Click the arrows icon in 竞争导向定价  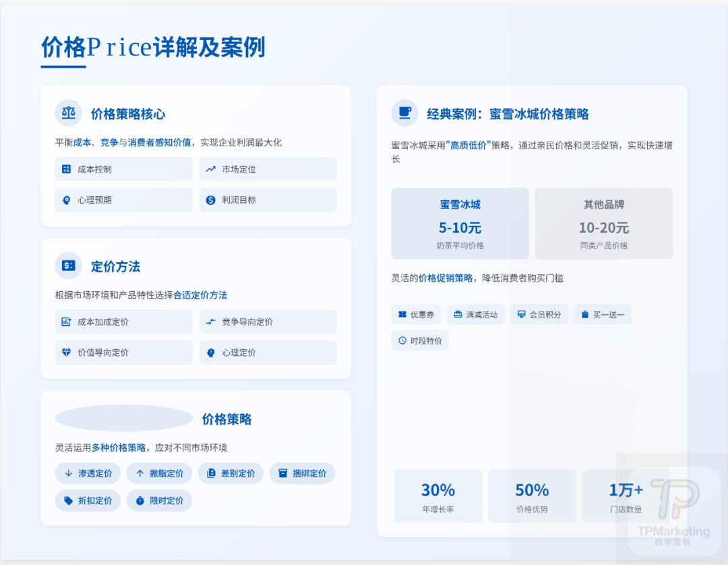[211, 322]
